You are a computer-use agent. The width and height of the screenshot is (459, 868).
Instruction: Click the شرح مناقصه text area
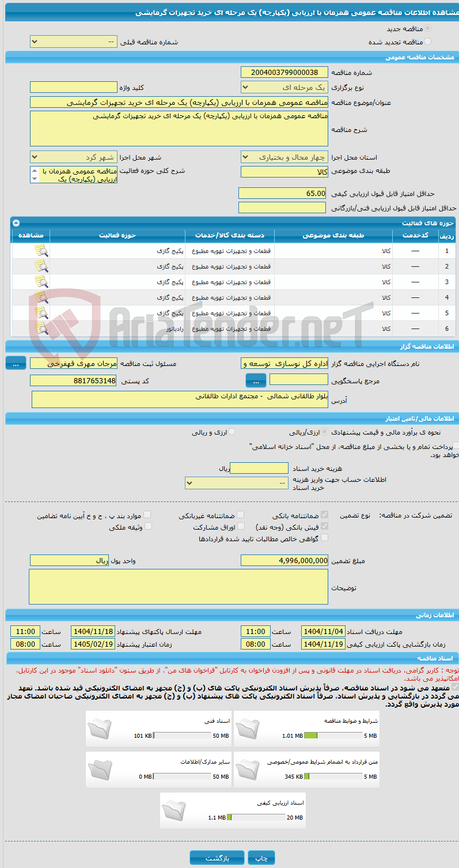[x=179, y=129]
